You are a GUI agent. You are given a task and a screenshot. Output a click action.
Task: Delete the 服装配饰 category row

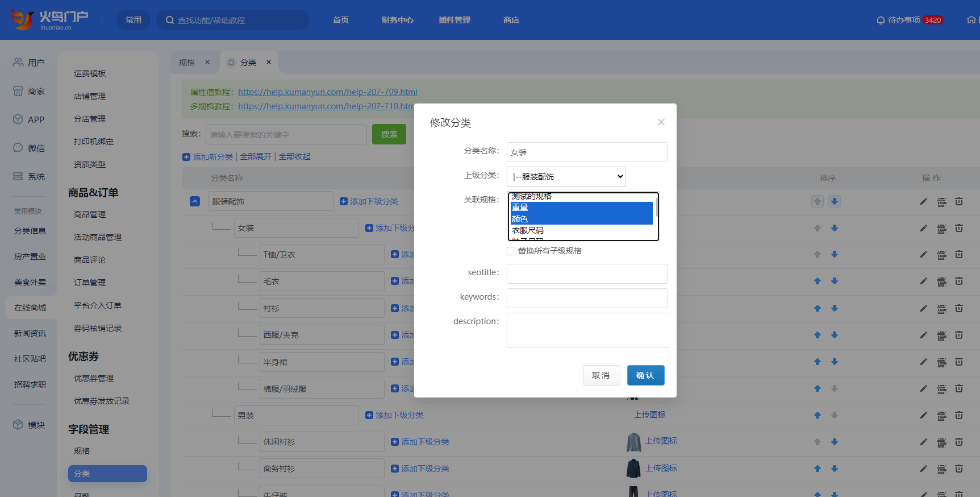(x=959, y=201)
